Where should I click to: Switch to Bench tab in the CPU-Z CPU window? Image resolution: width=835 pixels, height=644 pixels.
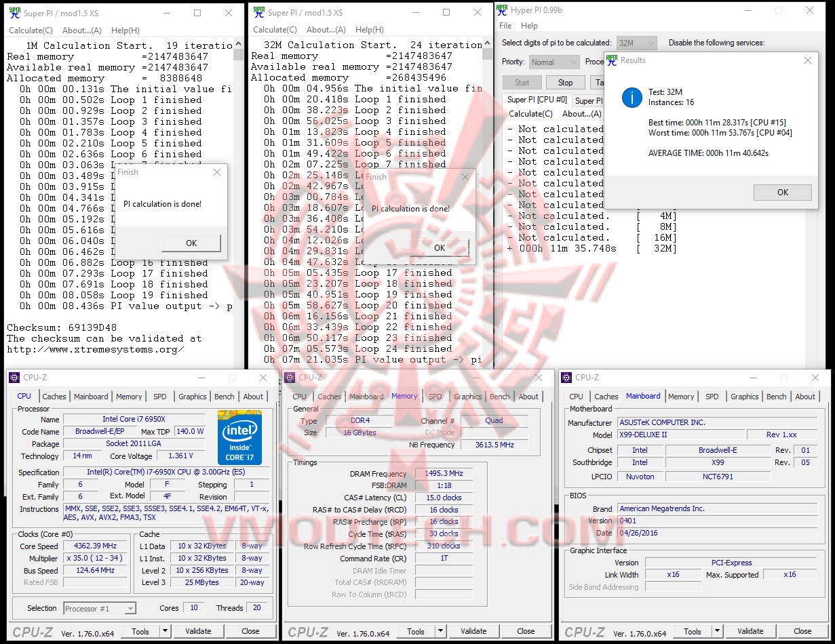[x=225, y=397]
